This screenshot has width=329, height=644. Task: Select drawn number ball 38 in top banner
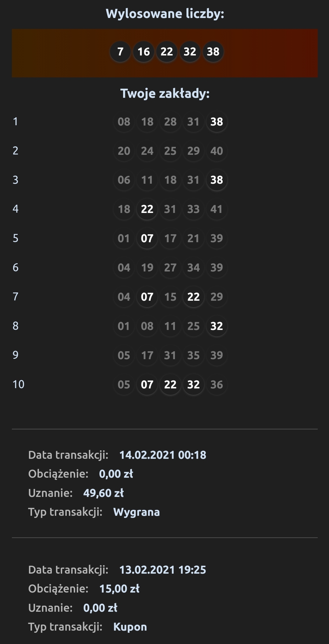click(x=213, y=52)
